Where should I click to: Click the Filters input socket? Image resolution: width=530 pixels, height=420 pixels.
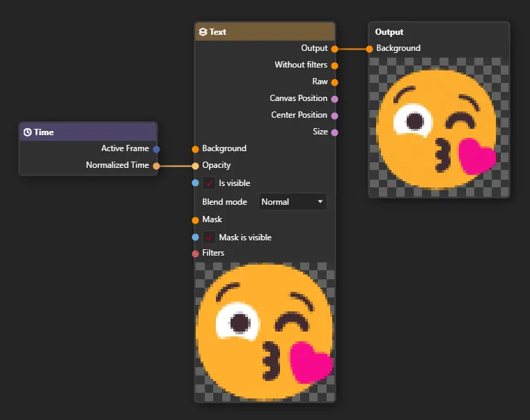195,254
